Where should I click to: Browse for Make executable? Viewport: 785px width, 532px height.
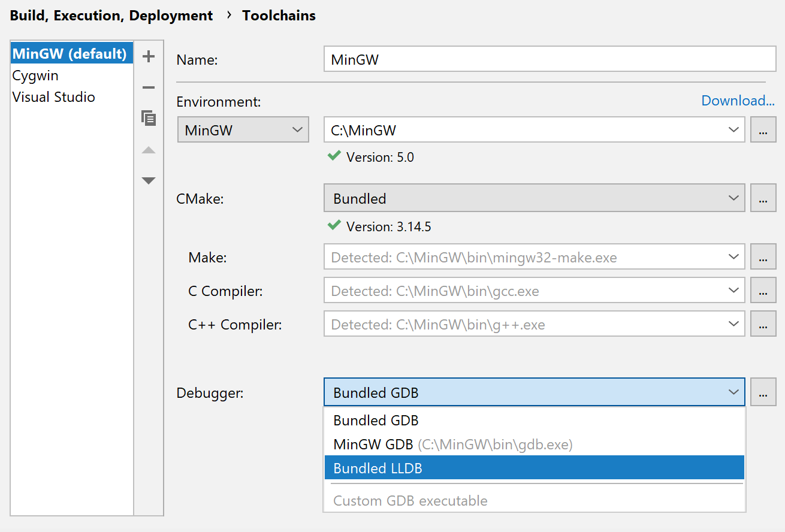tap(763, 258)
